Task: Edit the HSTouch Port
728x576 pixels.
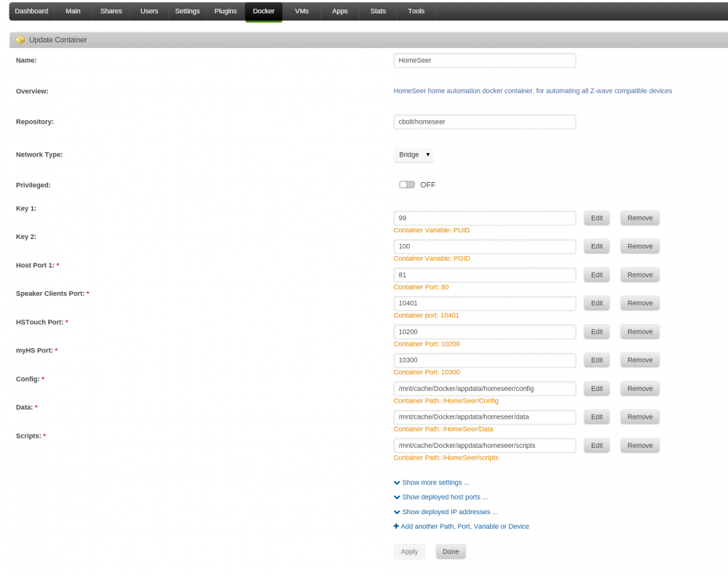Action: pyautogui.click(x=597, y=332)
